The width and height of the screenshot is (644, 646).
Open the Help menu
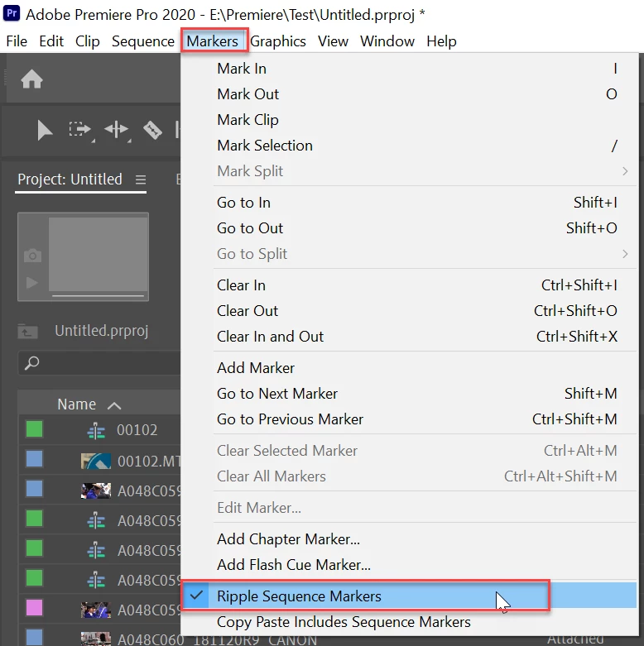441,41
